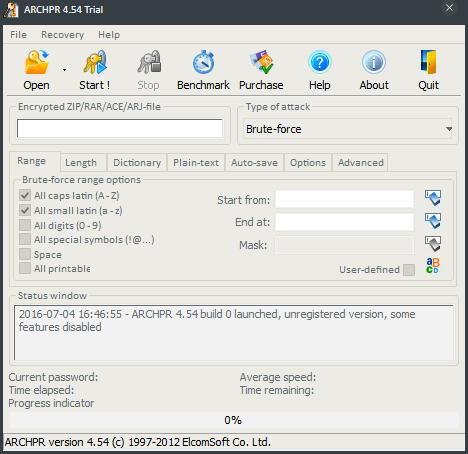This screenshot has width=468, height=454.
Task: Click the Open archive folder icon
Action: tap(36, 62)
